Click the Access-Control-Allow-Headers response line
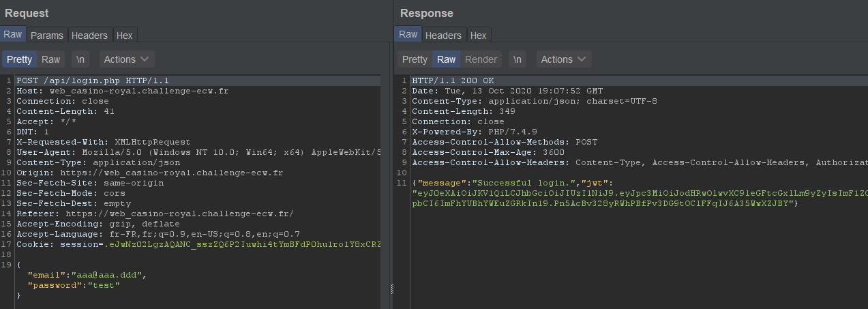 coord(640,162)
